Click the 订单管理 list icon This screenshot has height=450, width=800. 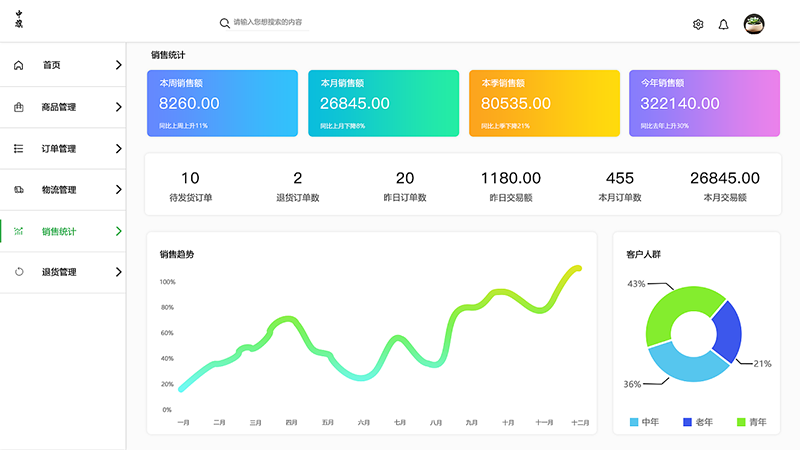click(19, 148)
